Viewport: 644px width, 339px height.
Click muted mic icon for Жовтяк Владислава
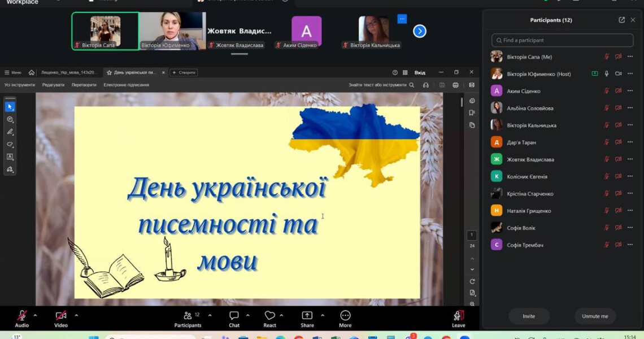click(x=607, y=159)
